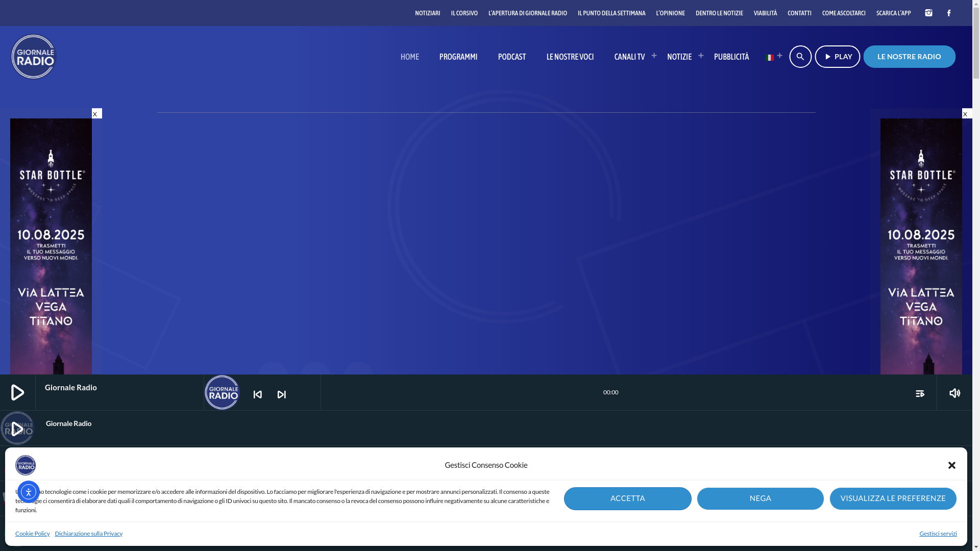Close the right Star Bottle ad
980x551 pixels.
coord(967,113)
